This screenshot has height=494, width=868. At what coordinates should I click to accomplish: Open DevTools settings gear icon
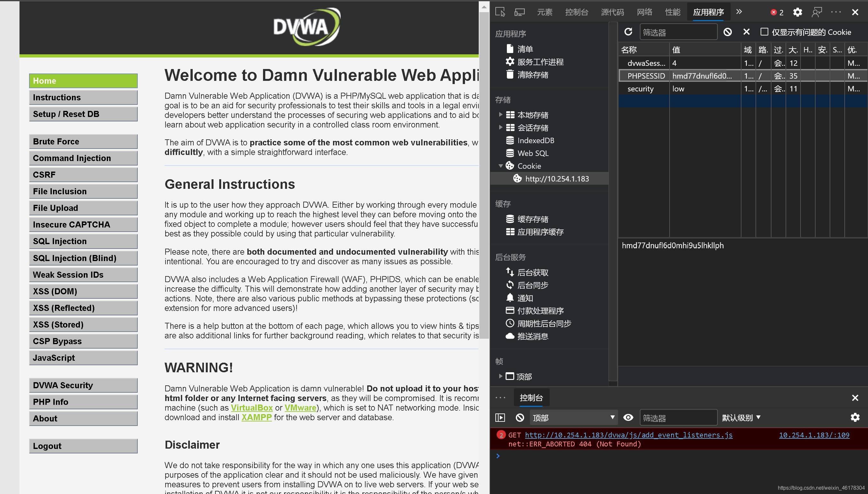pos(797,12)
